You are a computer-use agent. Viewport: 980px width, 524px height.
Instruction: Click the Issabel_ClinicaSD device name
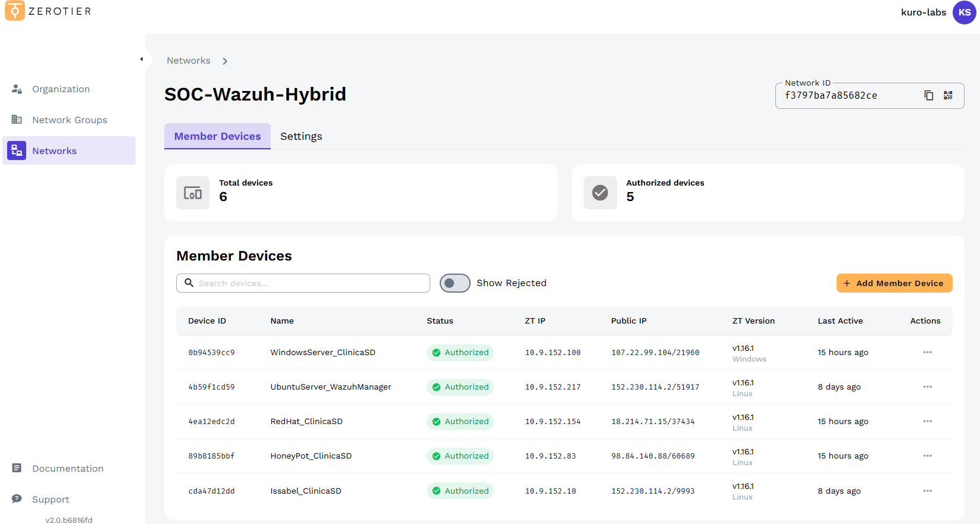[x=306, y=491]
